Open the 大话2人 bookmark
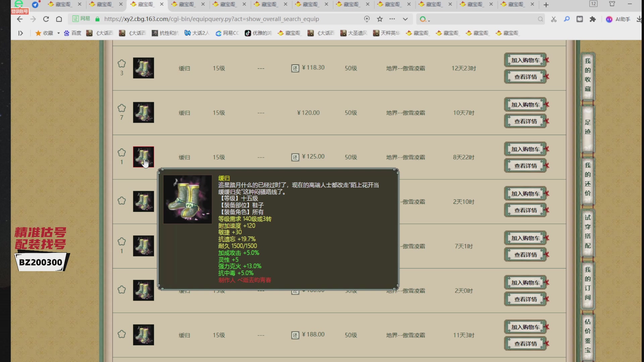Viewport: 644px width, 362px height. click(x=197, y=33)
